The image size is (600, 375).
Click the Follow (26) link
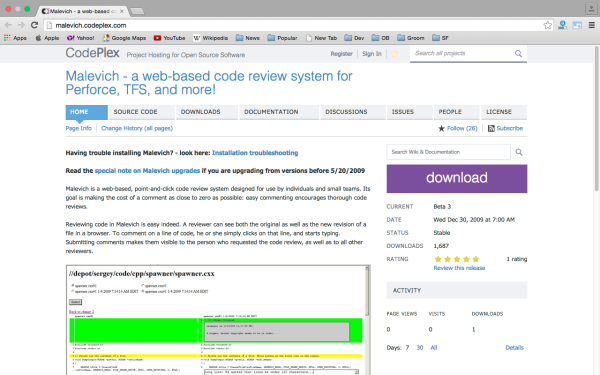(x=462, y=129)
